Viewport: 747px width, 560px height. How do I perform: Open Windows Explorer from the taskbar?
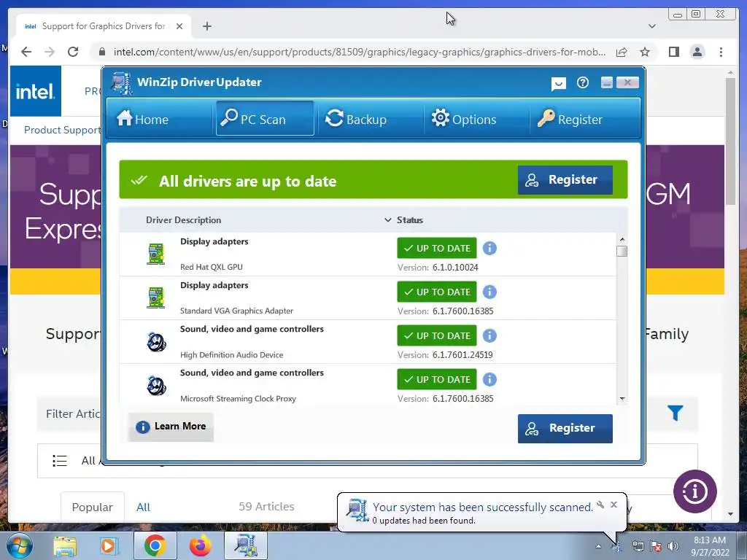[x=65, y=545]
